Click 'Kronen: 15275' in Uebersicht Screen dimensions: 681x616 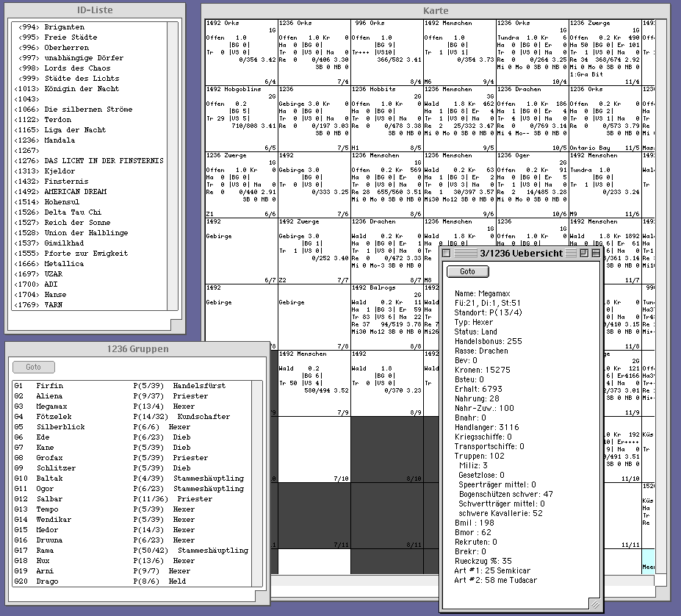coord(483,370)
